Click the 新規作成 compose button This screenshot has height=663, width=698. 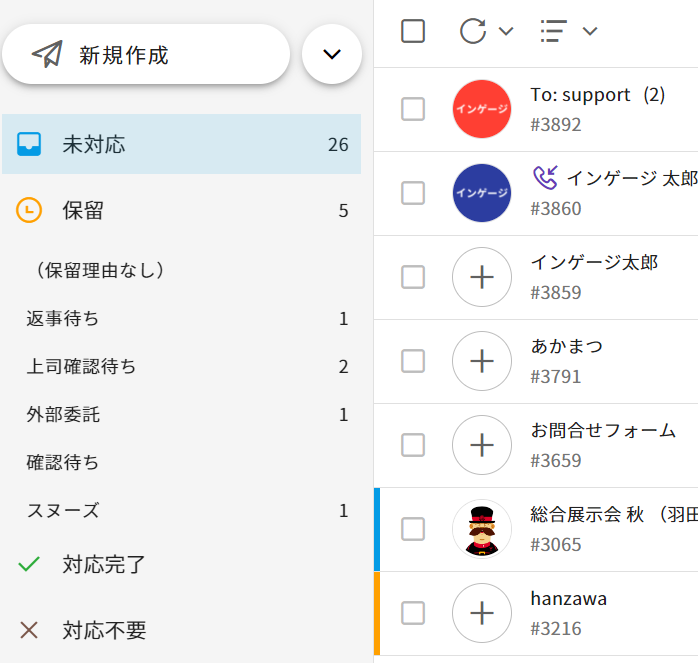click(146, 54)
